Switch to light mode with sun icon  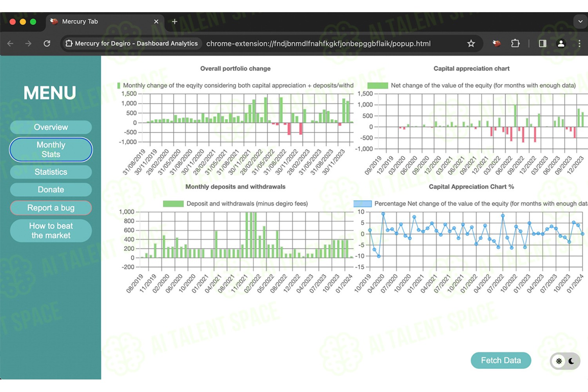[559, 361]
